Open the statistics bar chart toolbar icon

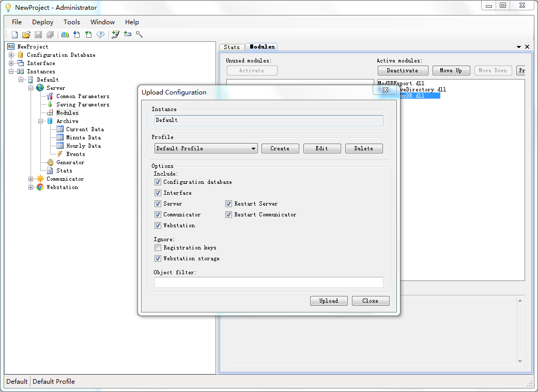coord(65,35)
